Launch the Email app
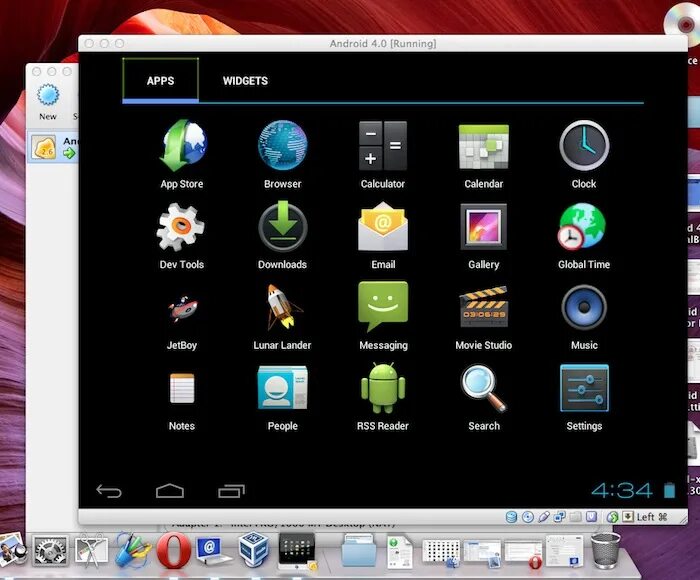 [383, 235]
